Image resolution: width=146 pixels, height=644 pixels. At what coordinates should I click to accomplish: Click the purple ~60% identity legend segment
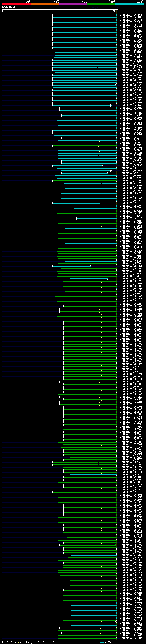pyautogui.click(x=73, y=4)
